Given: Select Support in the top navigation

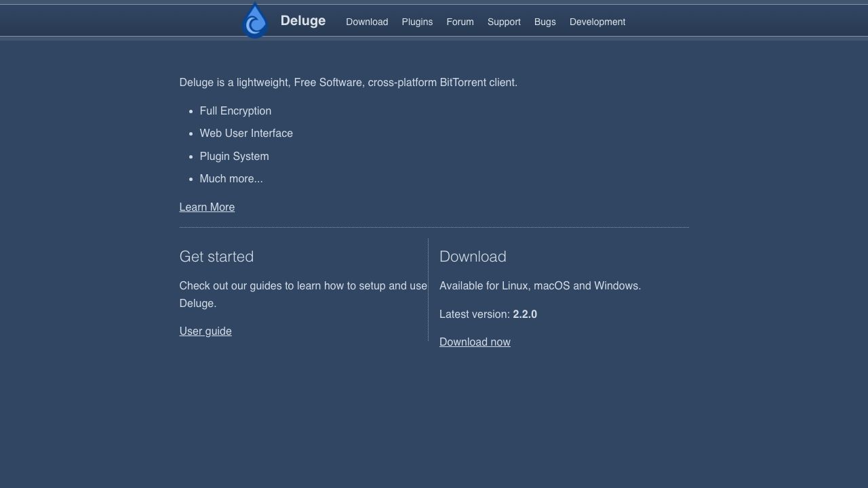Looking at the screenshot, I should pos(504,22).
